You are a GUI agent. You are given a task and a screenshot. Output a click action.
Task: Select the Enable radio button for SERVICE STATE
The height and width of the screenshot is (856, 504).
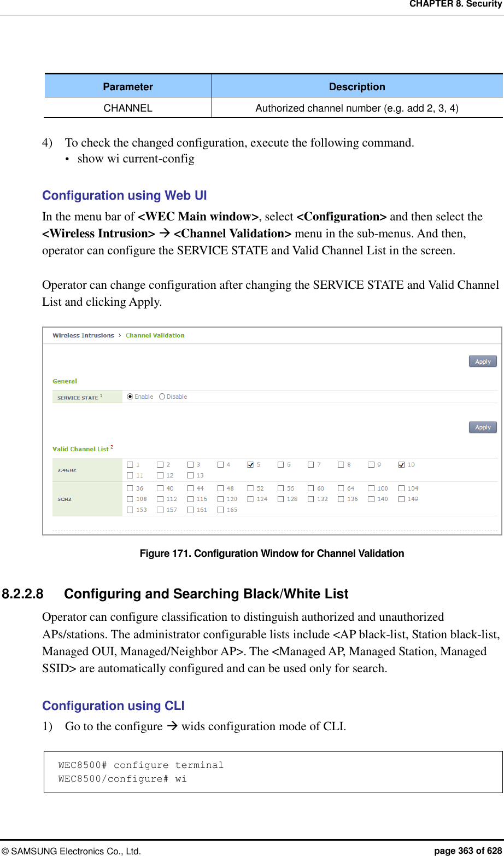(130, 397)
